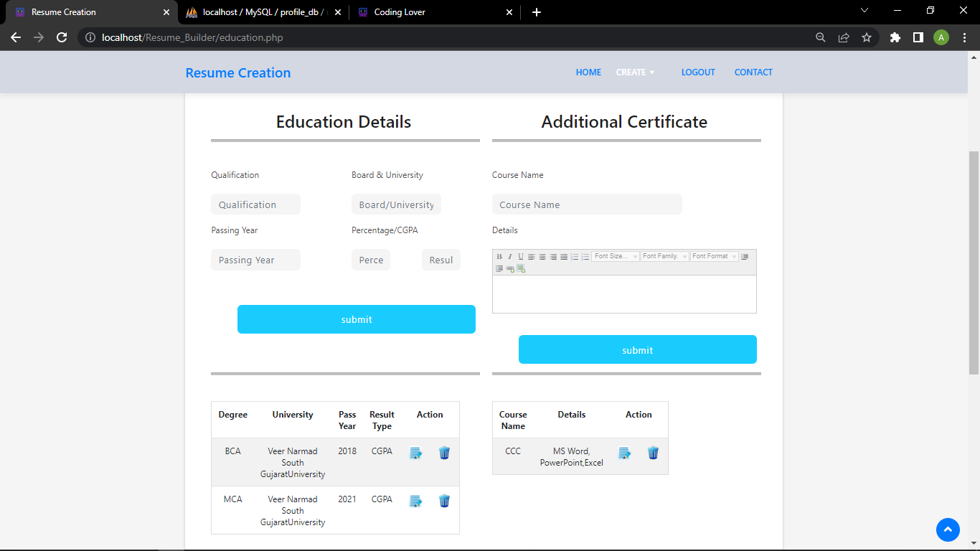
Task: Focus the Course Name input field
Action: (587, 204)
